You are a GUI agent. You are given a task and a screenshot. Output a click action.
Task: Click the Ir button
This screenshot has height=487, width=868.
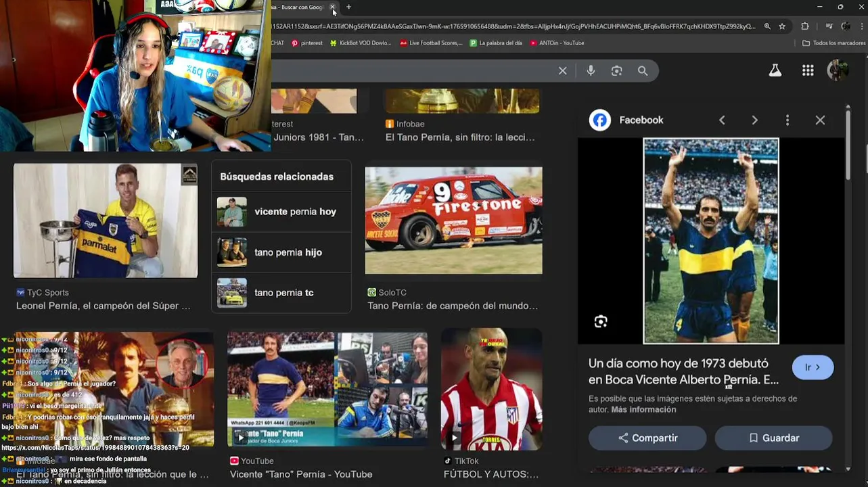813,367
